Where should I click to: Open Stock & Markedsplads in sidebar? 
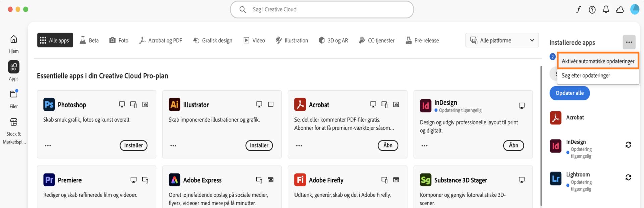[14, 122]
